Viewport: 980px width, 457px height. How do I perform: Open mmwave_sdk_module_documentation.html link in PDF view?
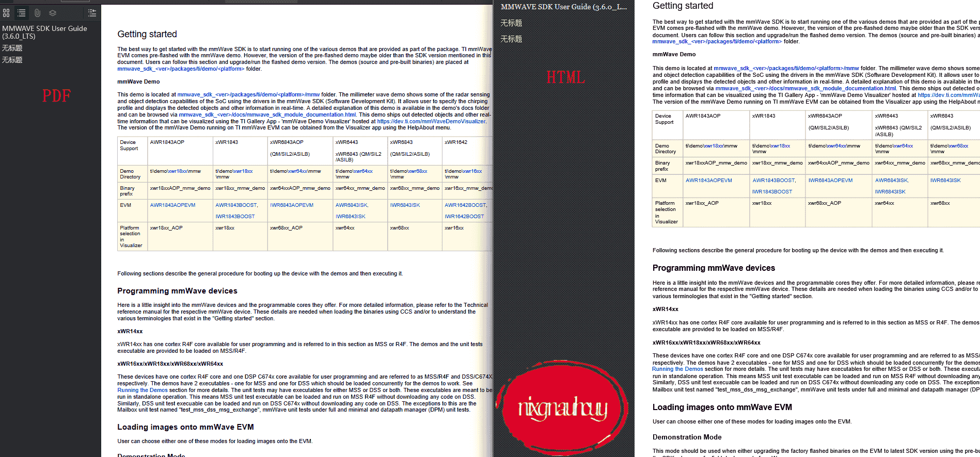click(x=267, y=115)
